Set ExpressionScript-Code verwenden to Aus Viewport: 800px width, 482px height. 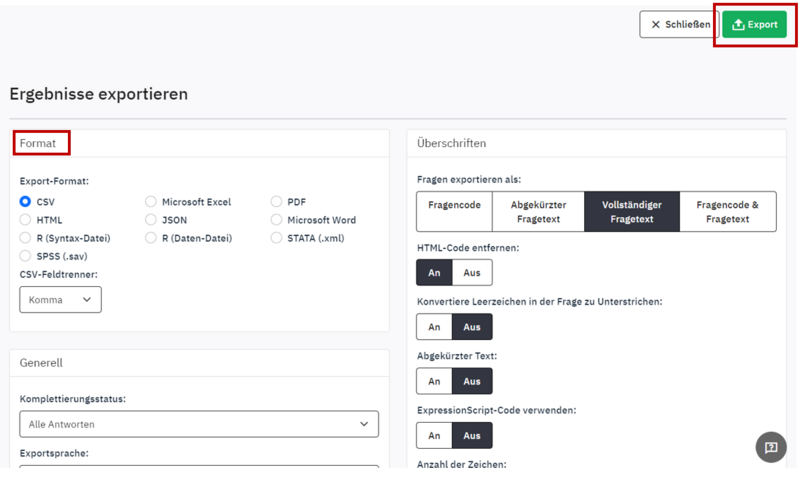pos(472,436)
